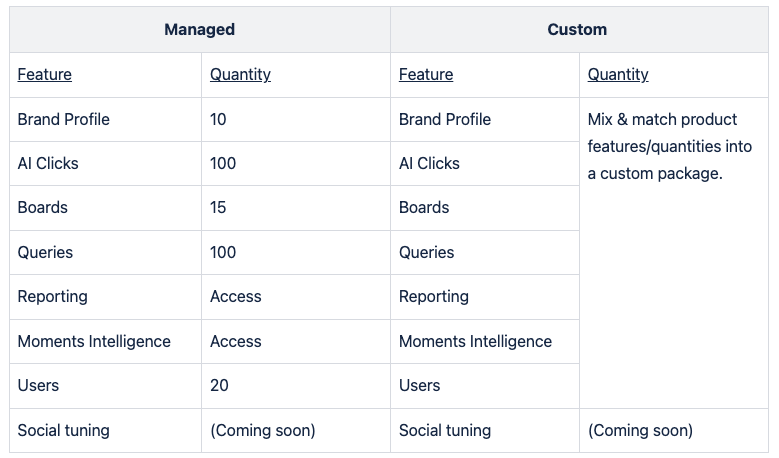Click the Mix & match custom package text
The height and width of the screenshot is (458, 779).
click(x=670, y=146)
